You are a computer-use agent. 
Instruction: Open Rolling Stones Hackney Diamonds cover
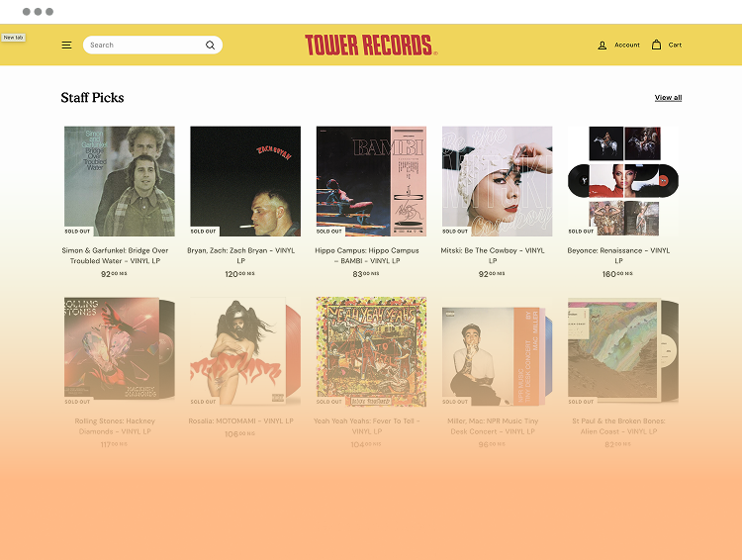(x=120, y=351)
